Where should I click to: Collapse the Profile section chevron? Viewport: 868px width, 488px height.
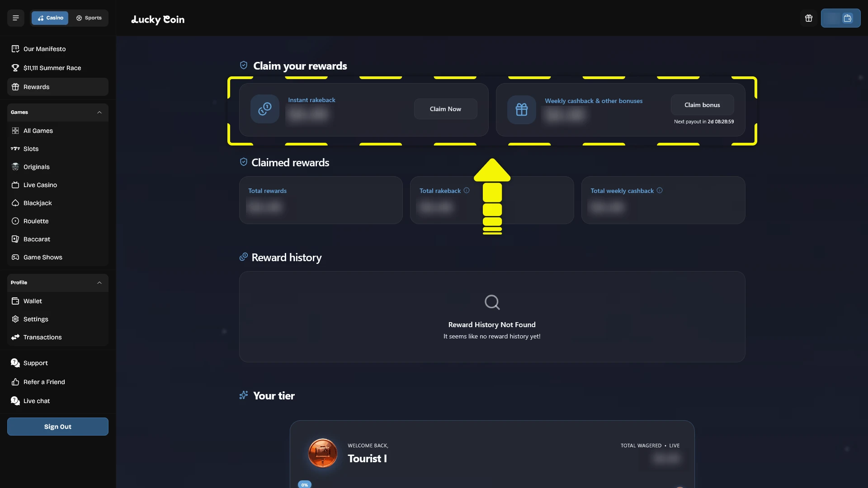click(99, 283)
